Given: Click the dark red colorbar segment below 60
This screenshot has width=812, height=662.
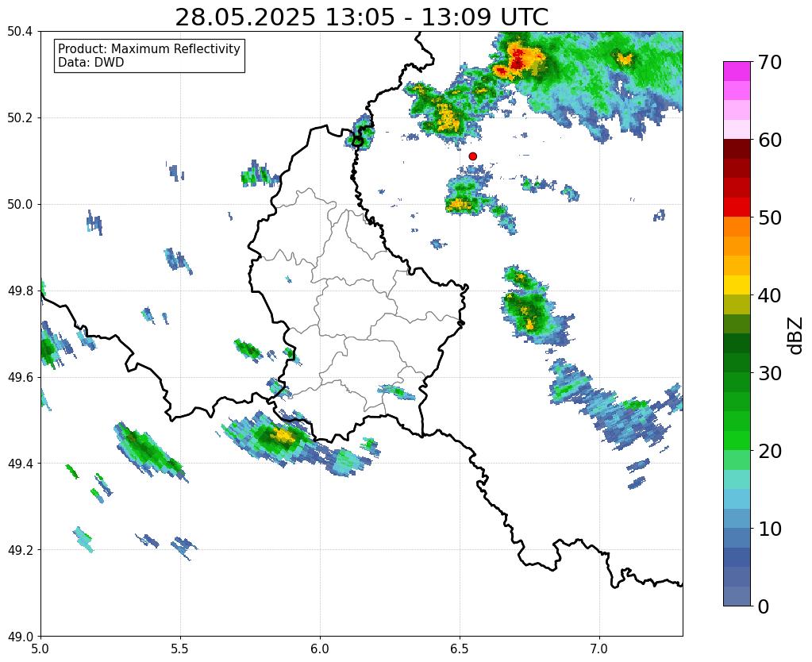Looking at the screenshot, I should tap(737, 148).
